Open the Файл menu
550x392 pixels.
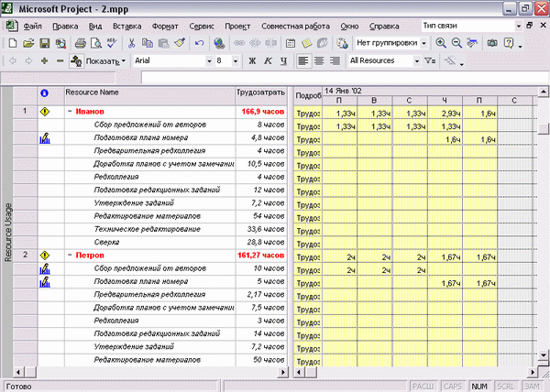click(x=33, y=27)
